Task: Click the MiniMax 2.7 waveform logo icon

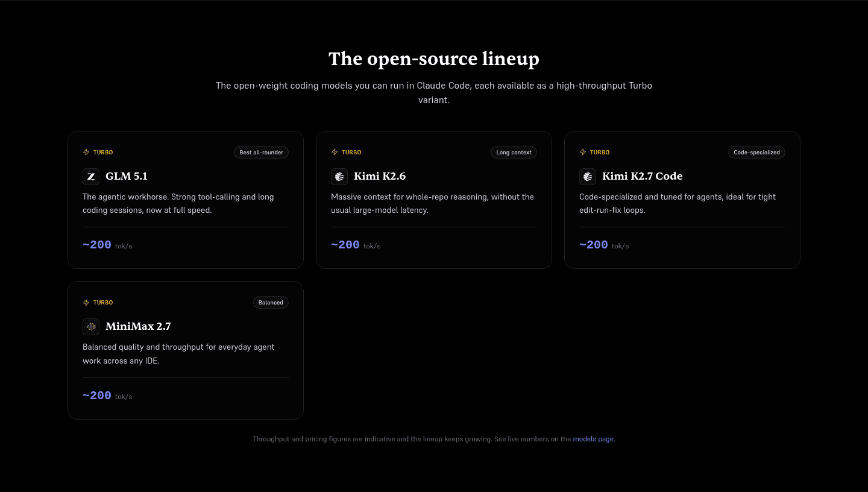Action: [91, 327]
